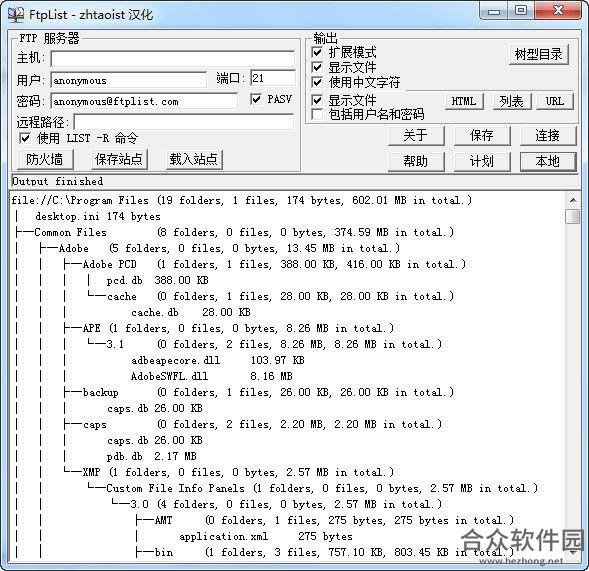Click the AdobeSWFL.dll 8.16 MB line
589x571 pixels.
click(x=211, y=376)
